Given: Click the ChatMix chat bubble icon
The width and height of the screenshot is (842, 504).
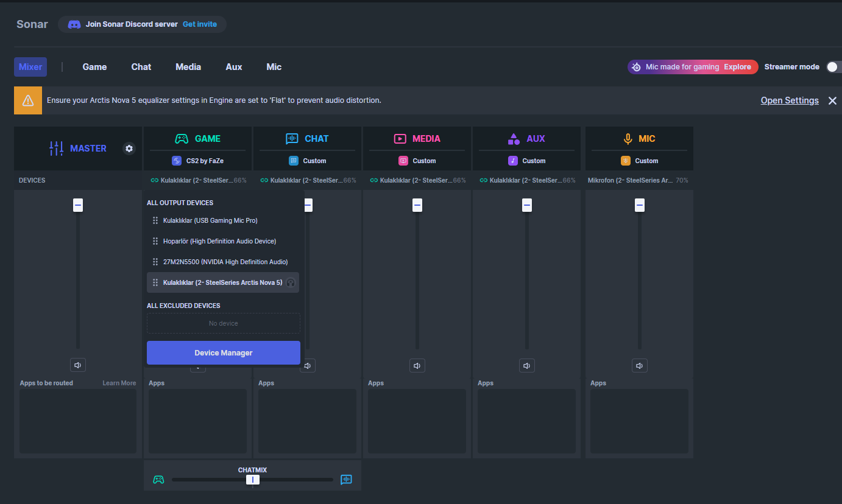Looking at the screenshot, I should click(346, 480).
